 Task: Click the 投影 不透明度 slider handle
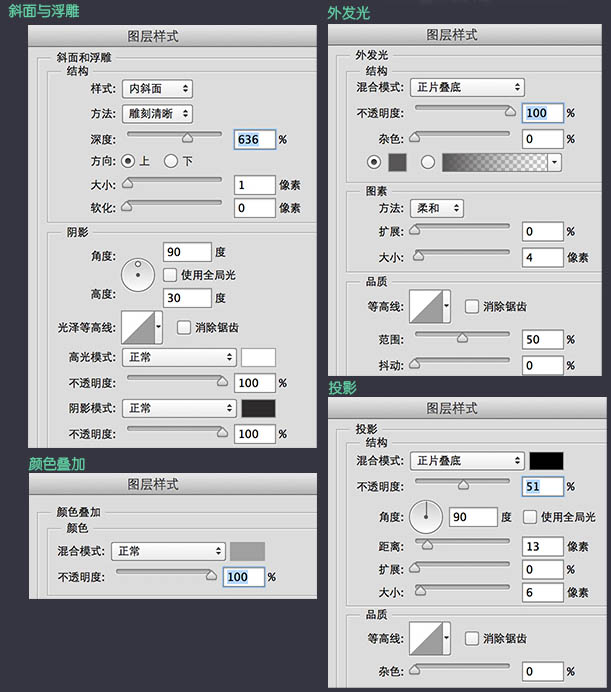pyautogui.click(x=463, y=485)
